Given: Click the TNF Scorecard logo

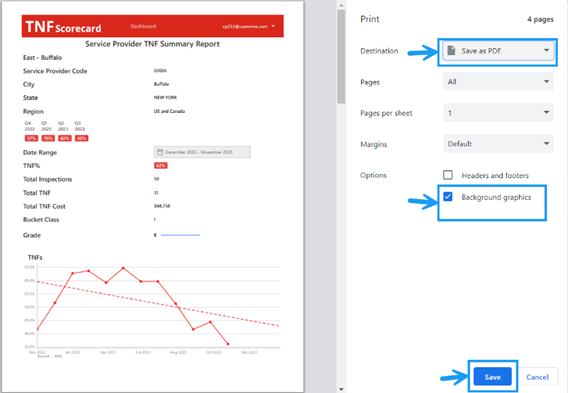Looking at the screenshot, I should [63, 27].
